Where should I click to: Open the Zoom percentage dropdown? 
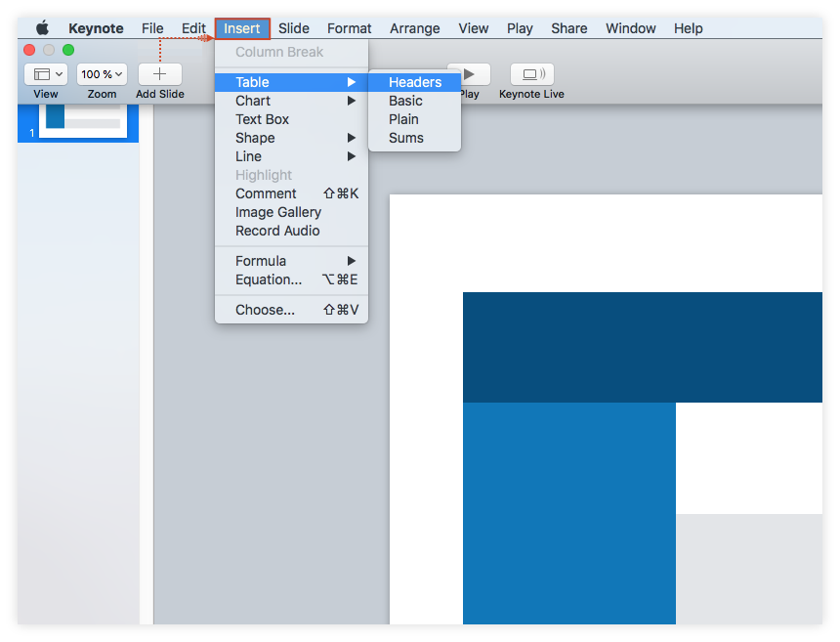click(101, 74)
